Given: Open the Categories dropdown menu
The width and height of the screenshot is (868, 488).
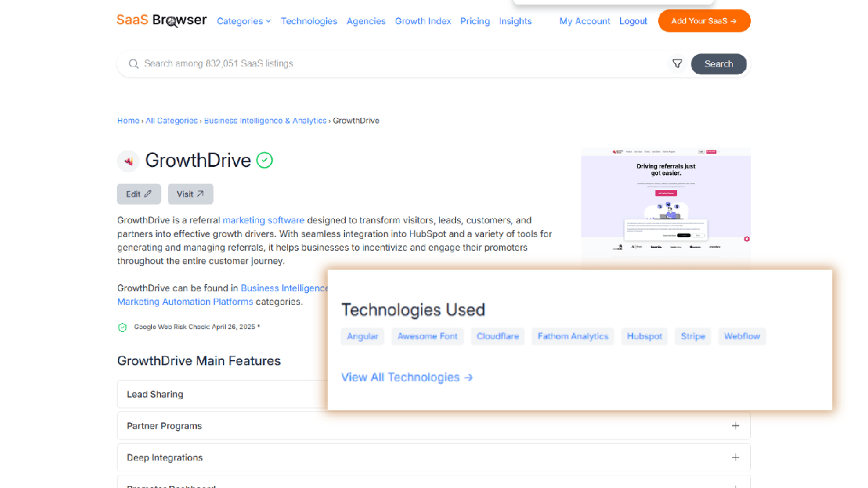Looking at the screenshot, I should 244,21.
